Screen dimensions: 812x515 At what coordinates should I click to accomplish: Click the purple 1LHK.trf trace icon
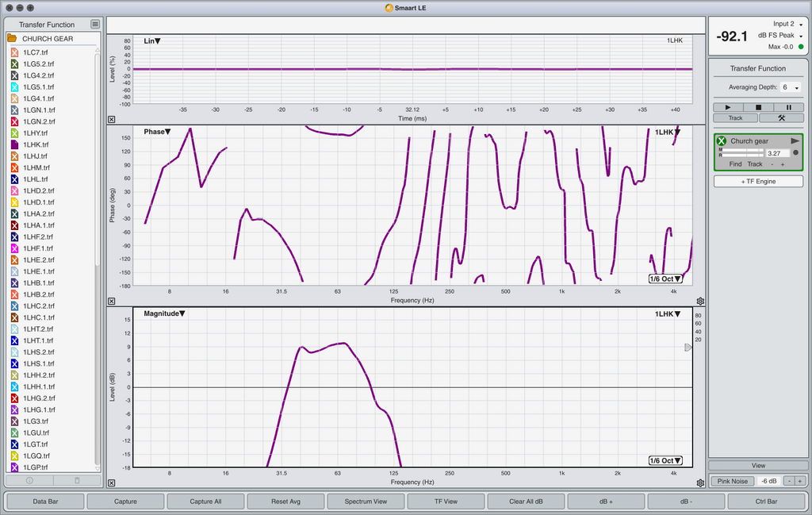tap(14, 144)
